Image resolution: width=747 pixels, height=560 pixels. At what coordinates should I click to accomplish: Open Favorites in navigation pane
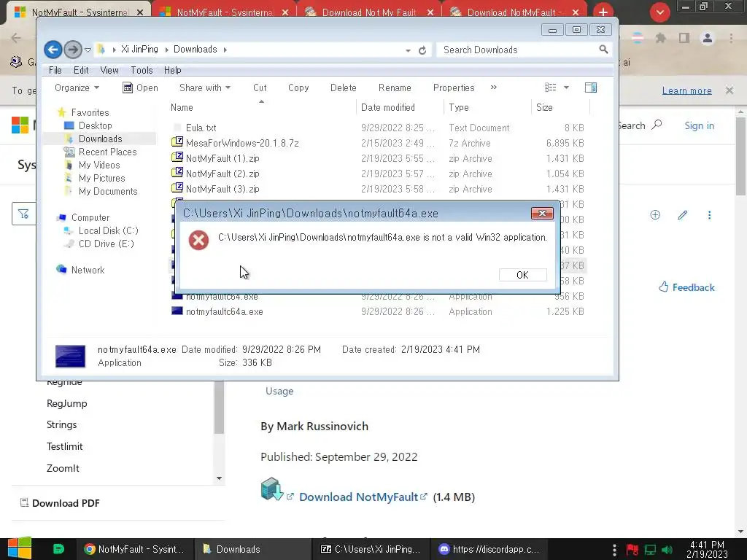pos(90,112)
